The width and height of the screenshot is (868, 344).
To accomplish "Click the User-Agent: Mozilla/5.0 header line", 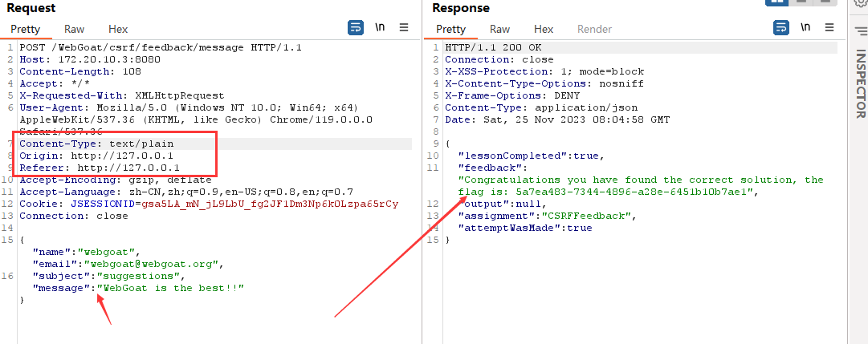I will tap(189, 107).
